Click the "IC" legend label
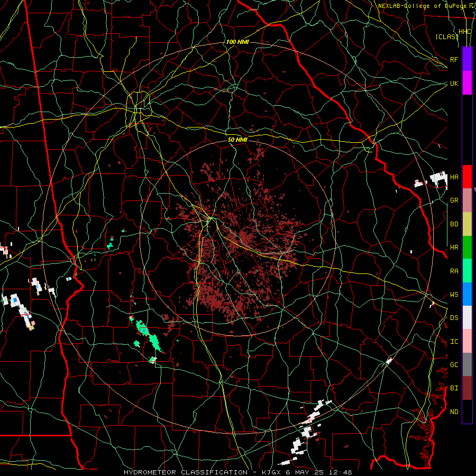This screenshot has height=476, width=476. 454,342
